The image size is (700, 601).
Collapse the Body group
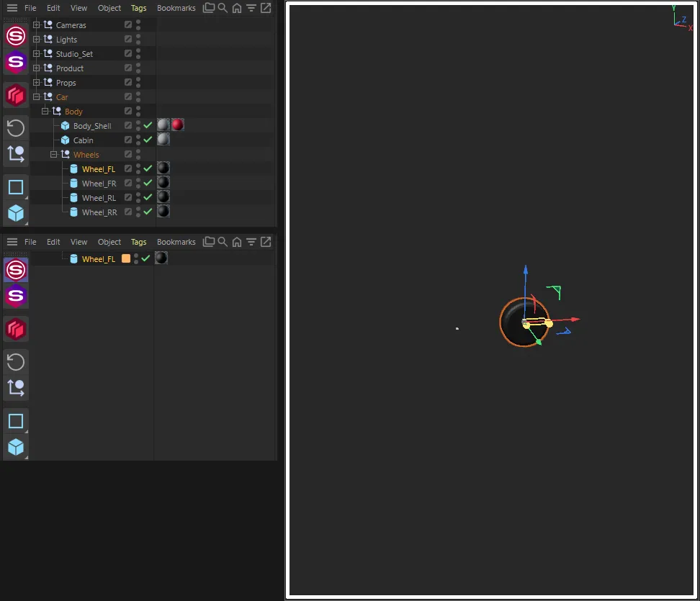(45, 111)
